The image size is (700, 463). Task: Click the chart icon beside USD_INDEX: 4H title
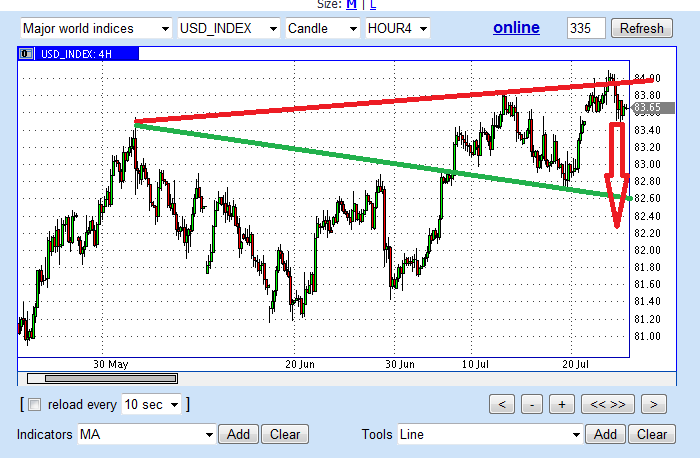tap(26, 54)
